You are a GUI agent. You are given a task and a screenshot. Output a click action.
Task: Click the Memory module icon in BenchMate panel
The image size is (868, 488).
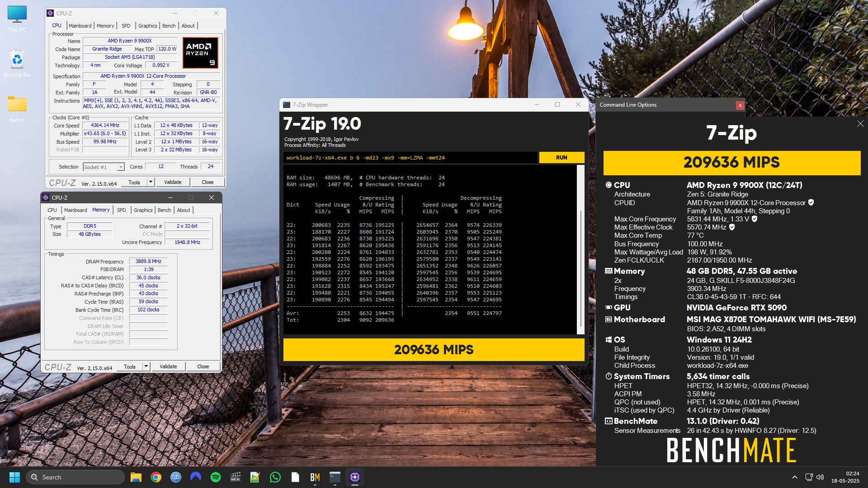pyautogui.click(x=609, y=271)
